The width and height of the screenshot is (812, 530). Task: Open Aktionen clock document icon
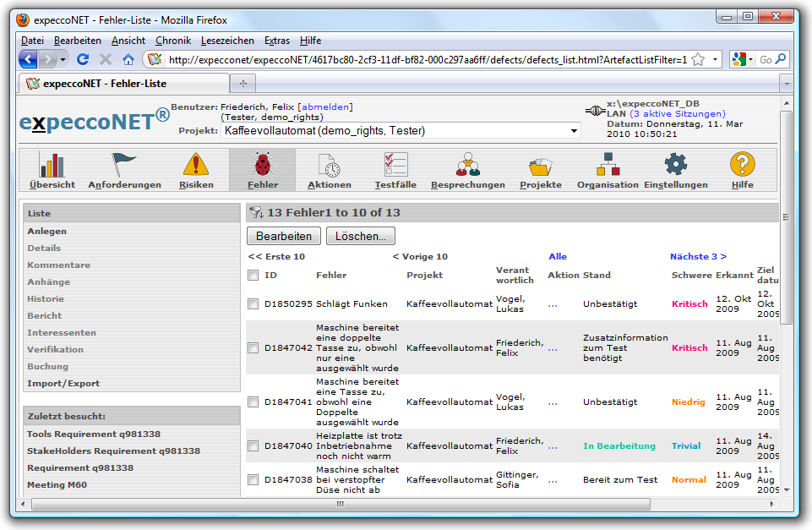(329, 165)
